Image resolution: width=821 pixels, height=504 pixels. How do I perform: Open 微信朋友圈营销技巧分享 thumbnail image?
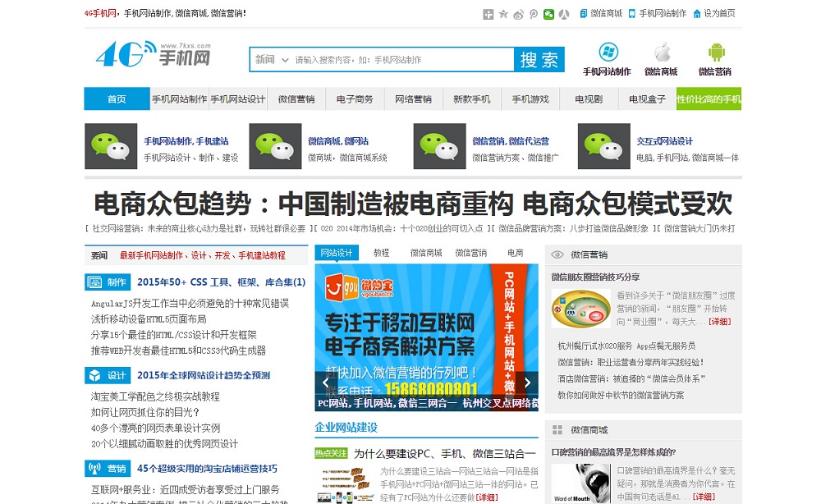(580, 309)
